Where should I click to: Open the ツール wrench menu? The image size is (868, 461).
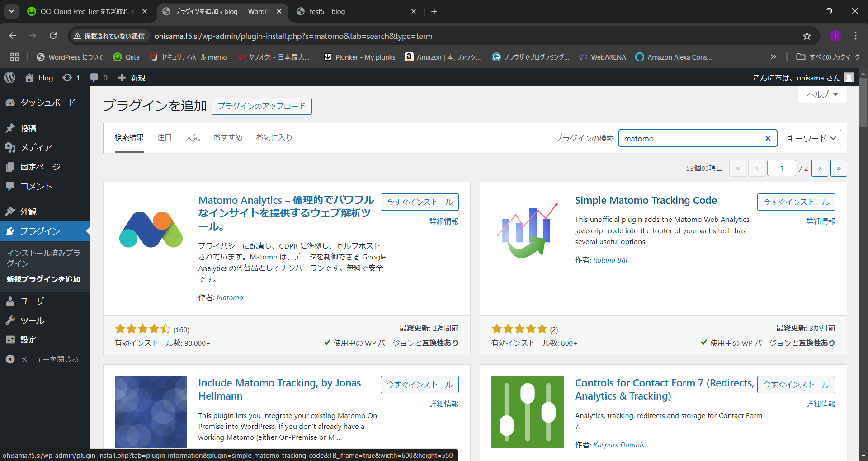45,320
